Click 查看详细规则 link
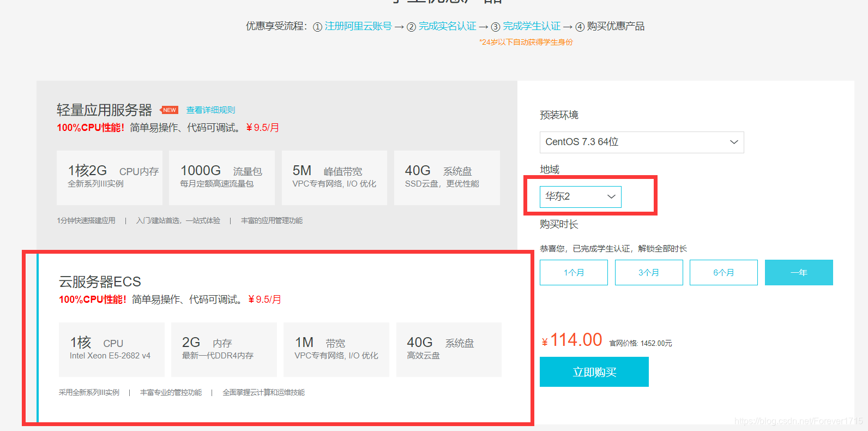This screenshot has width=868, height=431. [x=210, y=110]
